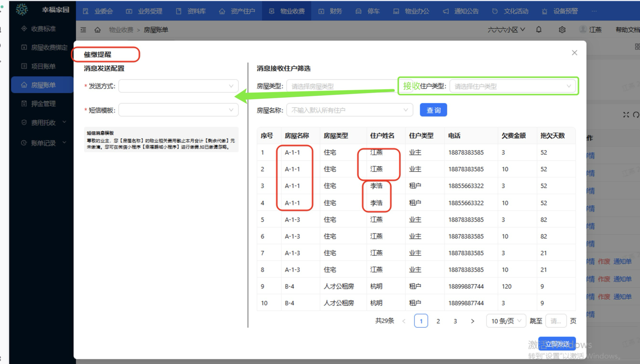
Task: Open the top menu more (…) icon
Action: [594, 11]
